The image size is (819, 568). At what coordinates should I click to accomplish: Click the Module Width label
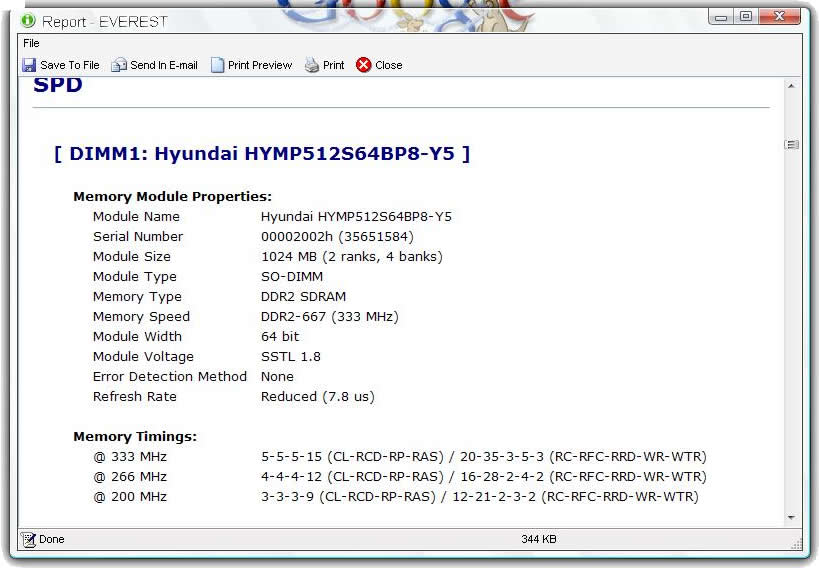click(137, 337)
